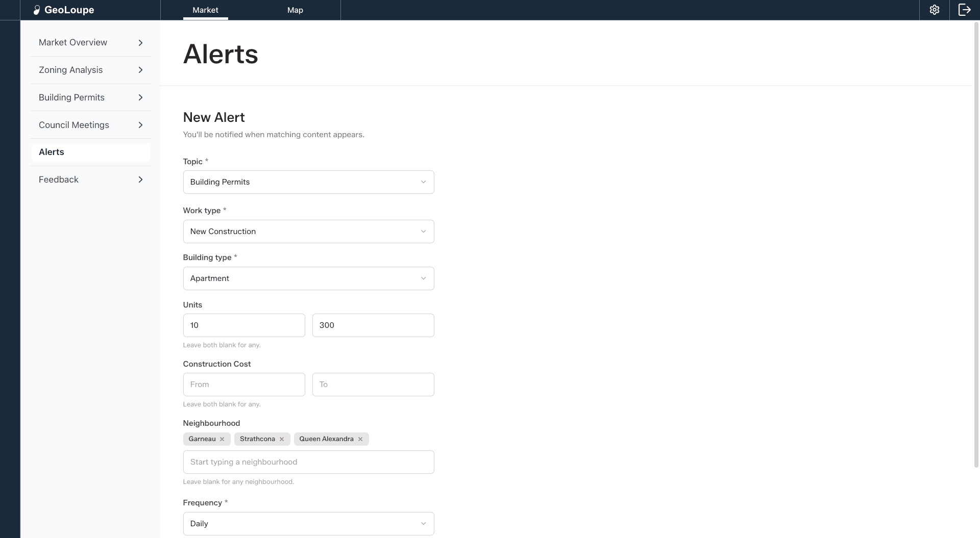Remove the Garneau neighbourhood chip
This screenshot has height=538, width=980.
[x=222, y=439]
